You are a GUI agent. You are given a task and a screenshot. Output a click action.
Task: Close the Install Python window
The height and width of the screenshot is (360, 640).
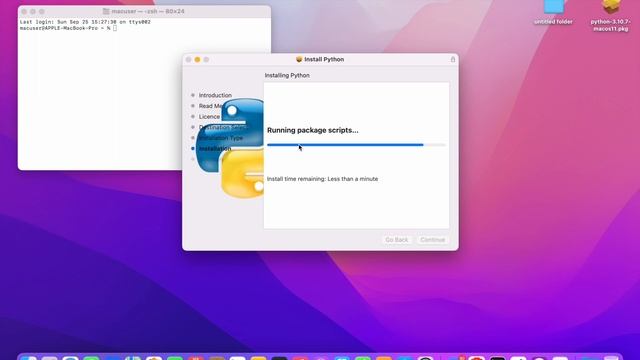point(188,60)
